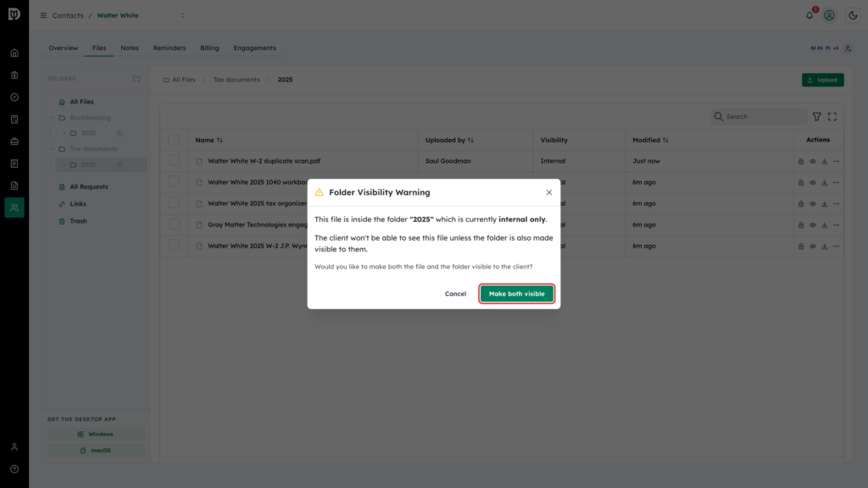Check the 2025 1040 workbook row checkbox

(x=174, y=182)
